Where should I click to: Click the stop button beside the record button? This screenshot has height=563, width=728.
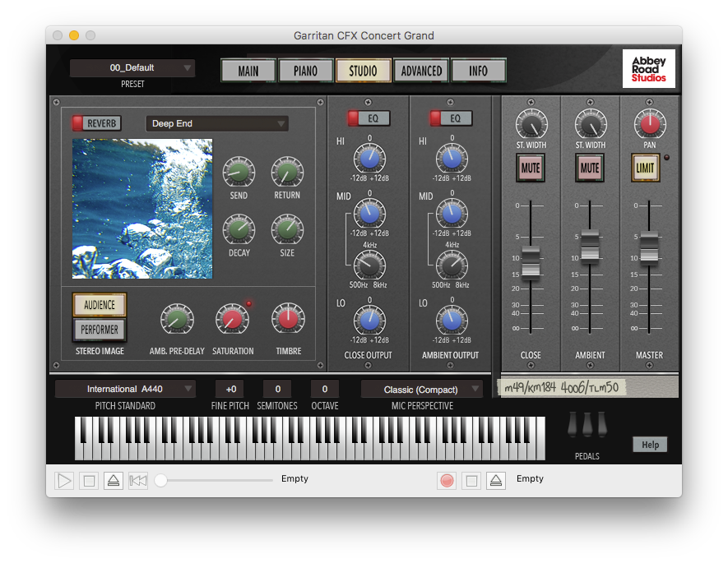click(471, 481)
